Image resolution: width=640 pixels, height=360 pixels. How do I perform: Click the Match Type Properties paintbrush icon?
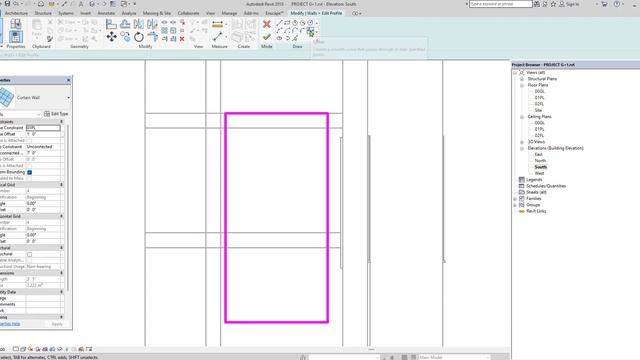(x=50, y=39)
